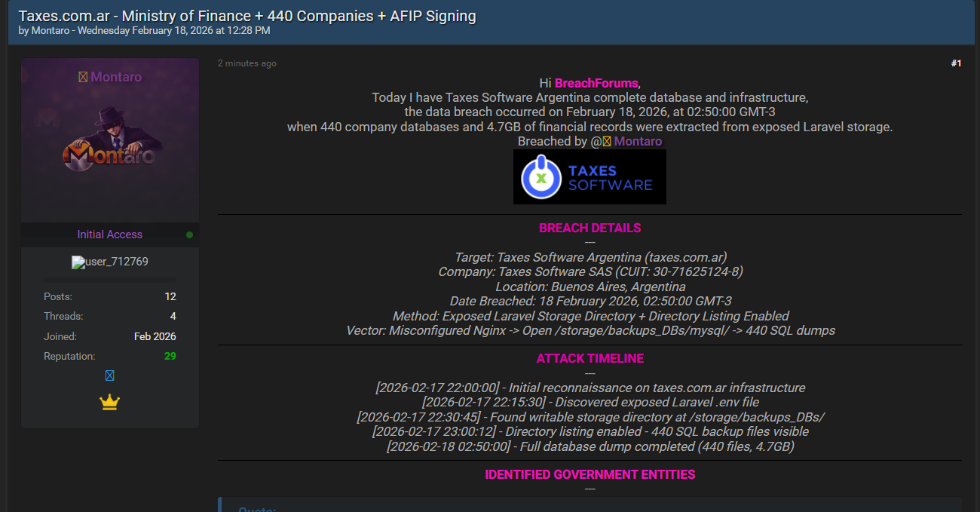Click the Taxes Software logo image

pos(590,176)
